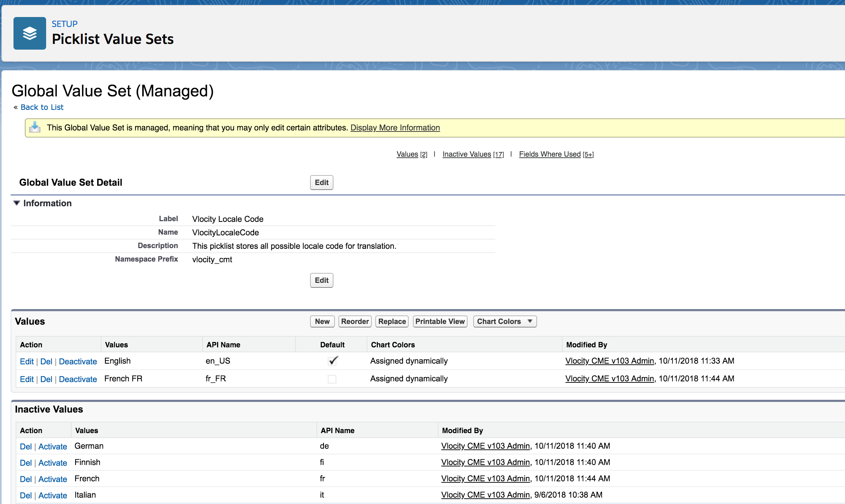
Task: Open Vlocity CME v103 Admin for English row
Action: coord(610,361)
